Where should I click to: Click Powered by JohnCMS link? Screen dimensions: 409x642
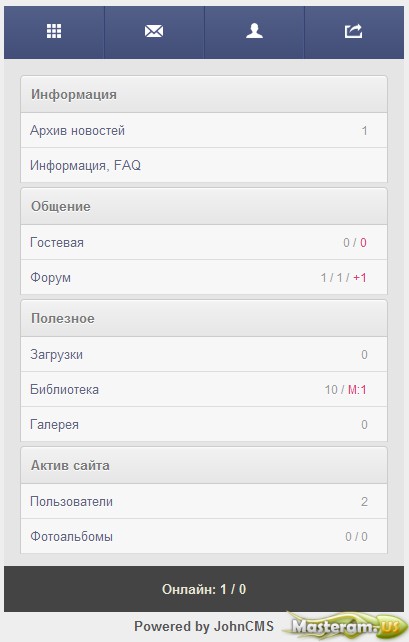point(204,626)
